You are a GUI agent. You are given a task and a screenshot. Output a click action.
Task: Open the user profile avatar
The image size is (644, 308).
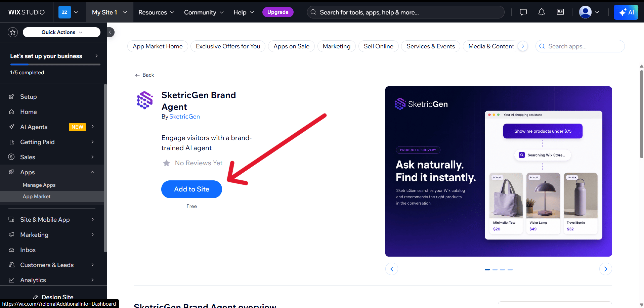pos(585,12)
